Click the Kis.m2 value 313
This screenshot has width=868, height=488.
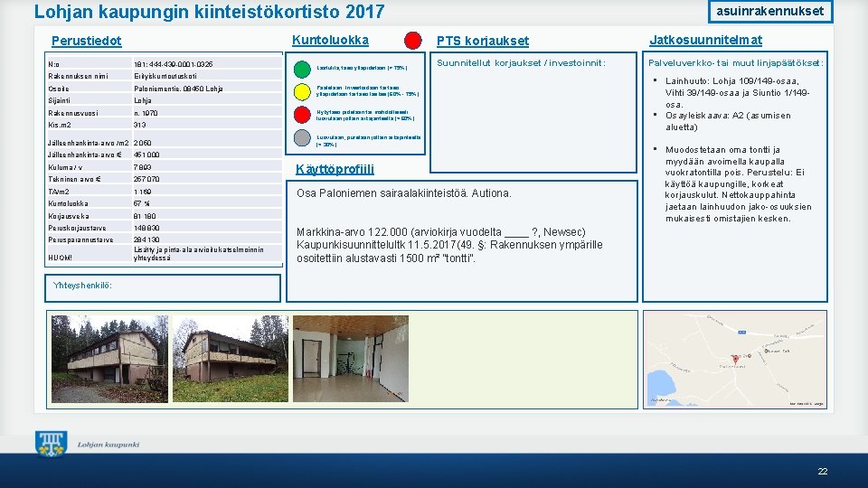tap(139, 125)
